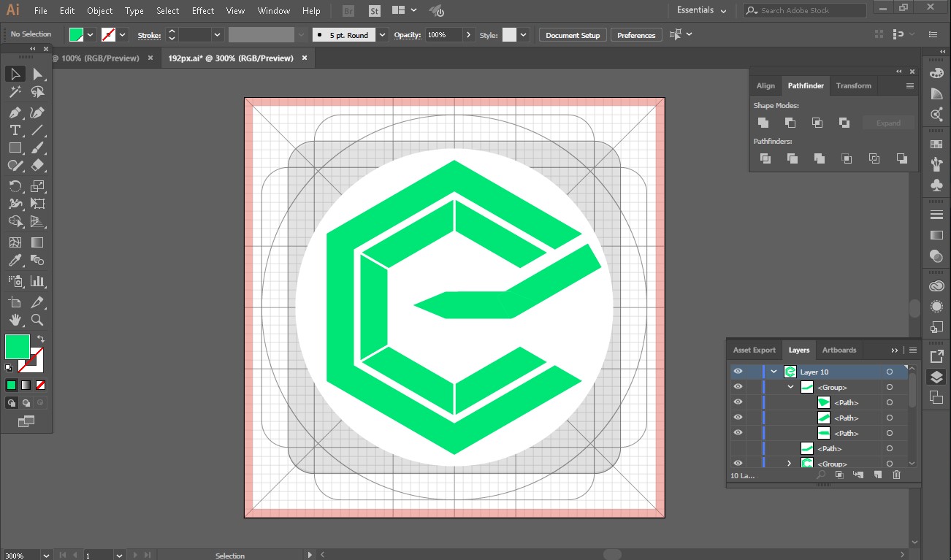Select the Magic Wand tool

pos(15,93)
